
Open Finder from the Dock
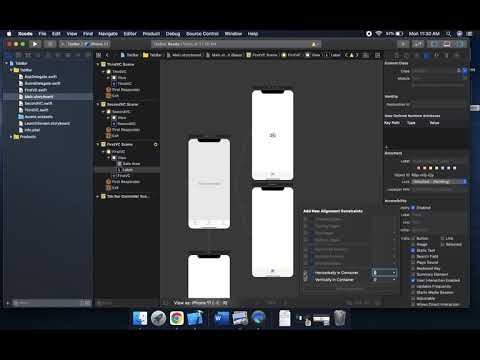click(x=140, y=318)
